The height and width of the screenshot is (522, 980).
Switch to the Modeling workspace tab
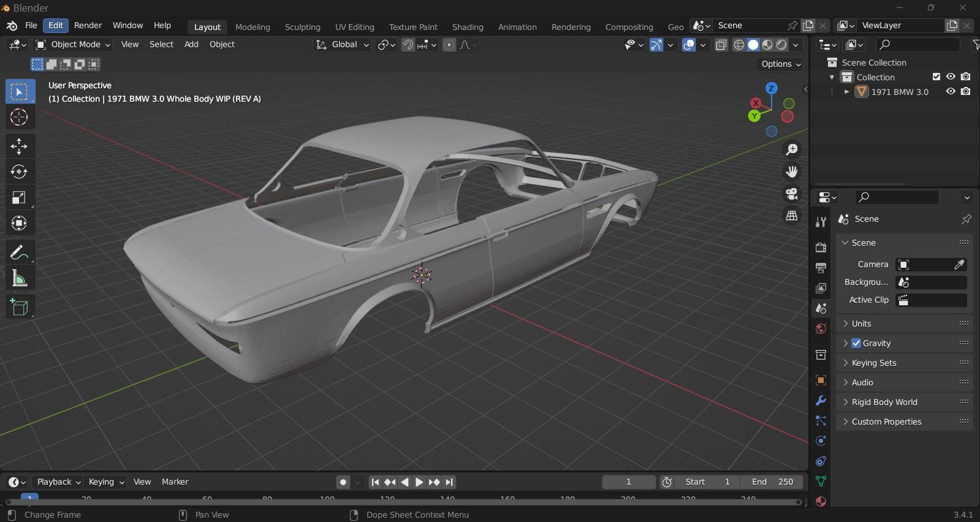click(253, 27)
